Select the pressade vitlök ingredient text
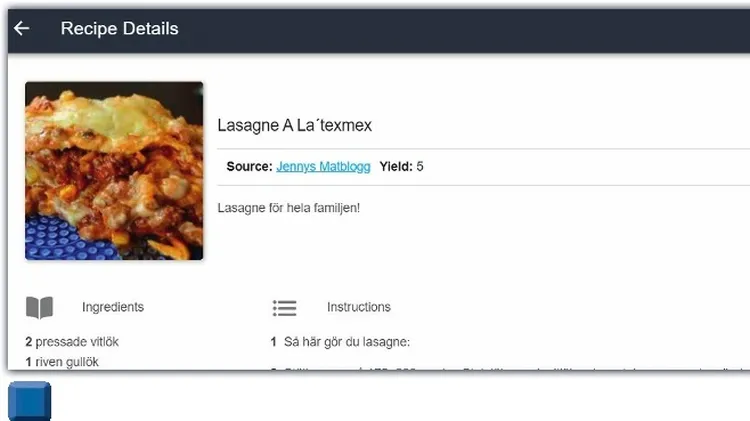This screenshot has height=421, width=750. tap(77, 342)
